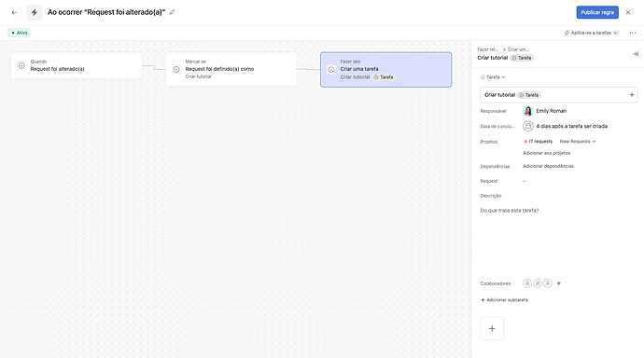Open Aplica-se a tarefas dropdown

tap(591, 33)
